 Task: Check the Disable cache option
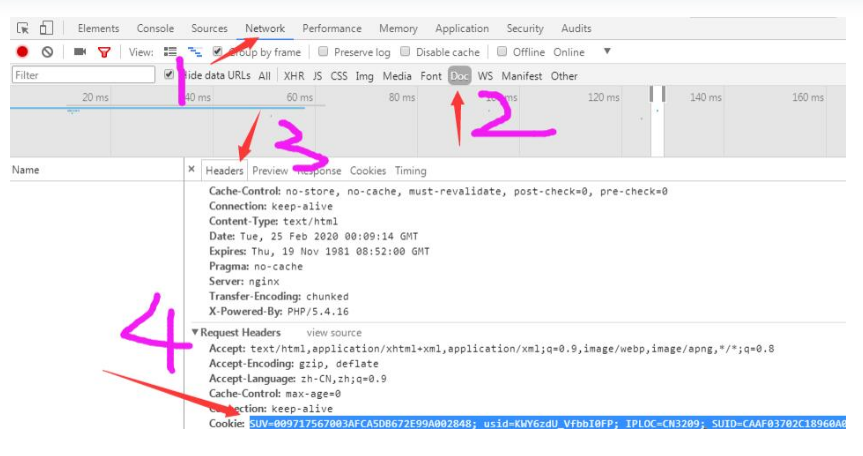point(405,52)
